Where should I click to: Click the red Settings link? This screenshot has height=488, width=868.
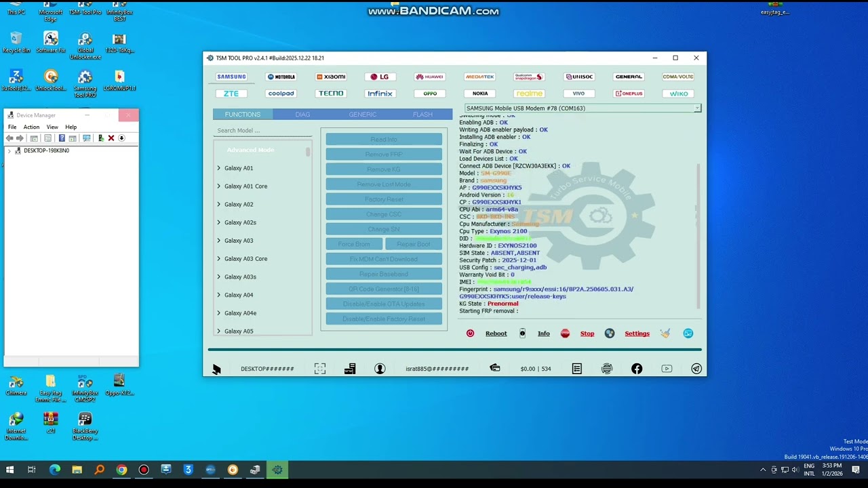(637, 333)
